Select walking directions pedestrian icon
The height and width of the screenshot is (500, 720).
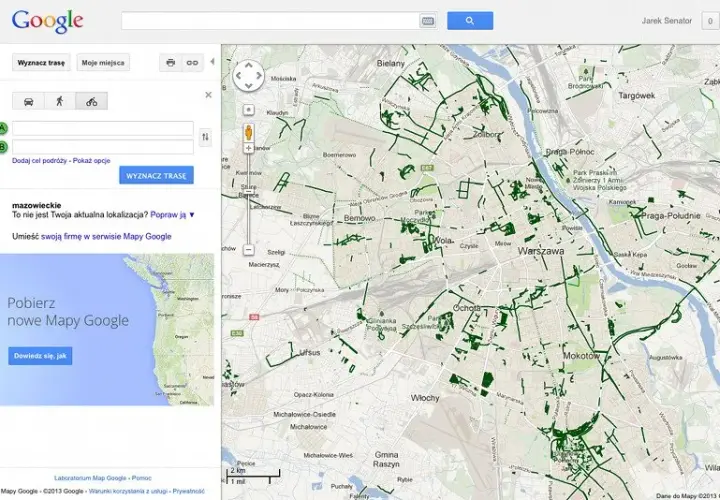click(x=60, y=101)
